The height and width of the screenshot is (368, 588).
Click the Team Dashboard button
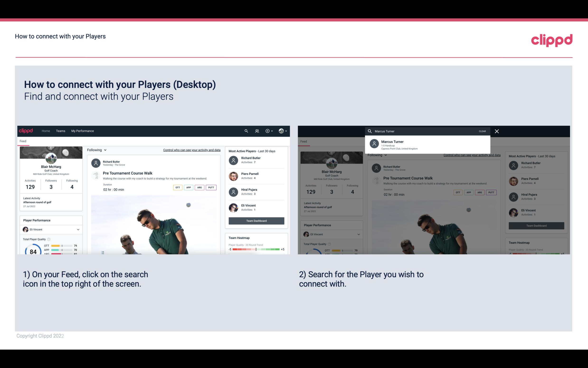click(256, 220)
